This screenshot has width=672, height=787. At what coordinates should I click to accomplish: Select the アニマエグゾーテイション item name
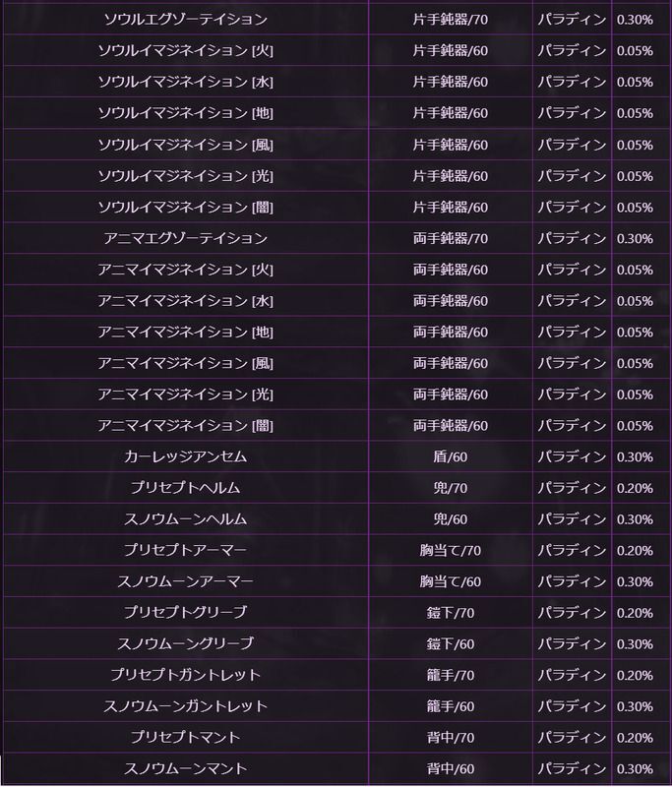point(185,239)
